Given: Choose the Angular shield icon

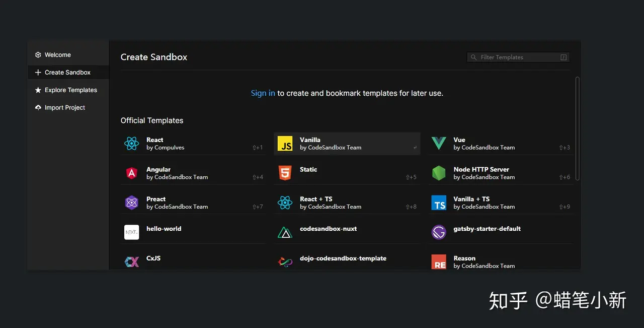Looking at the screenshot, I should click(131, 173).
